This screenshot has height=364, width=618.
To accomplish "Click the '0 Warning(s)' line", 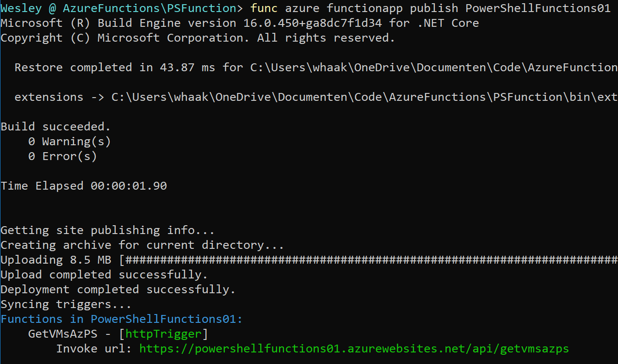I will click(70, 142).
